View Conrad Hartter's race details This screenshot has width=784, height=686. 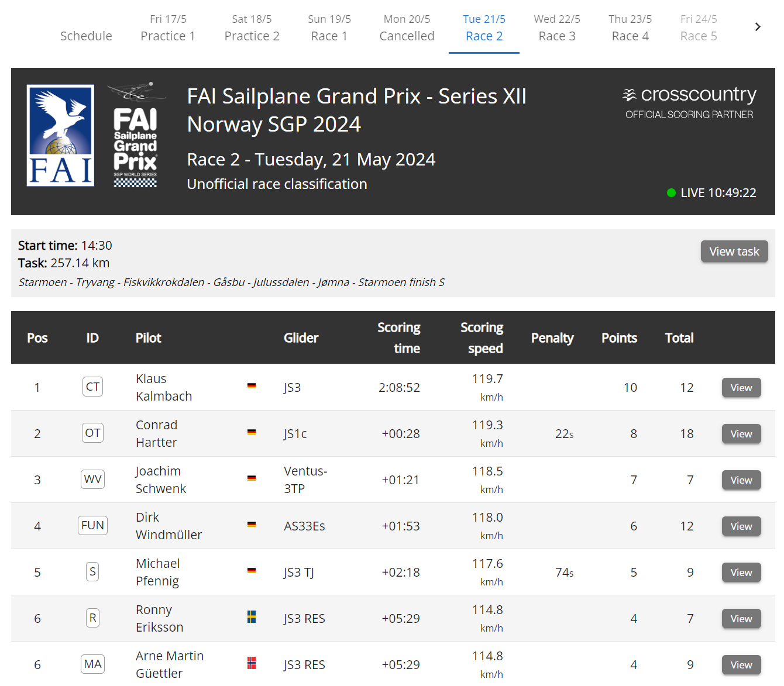point(741,434)
